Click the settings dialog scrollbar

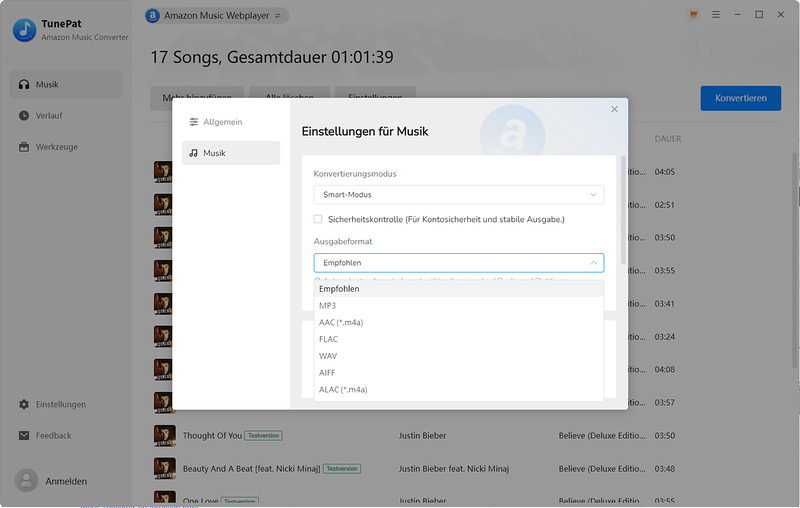tap(623, 210)
